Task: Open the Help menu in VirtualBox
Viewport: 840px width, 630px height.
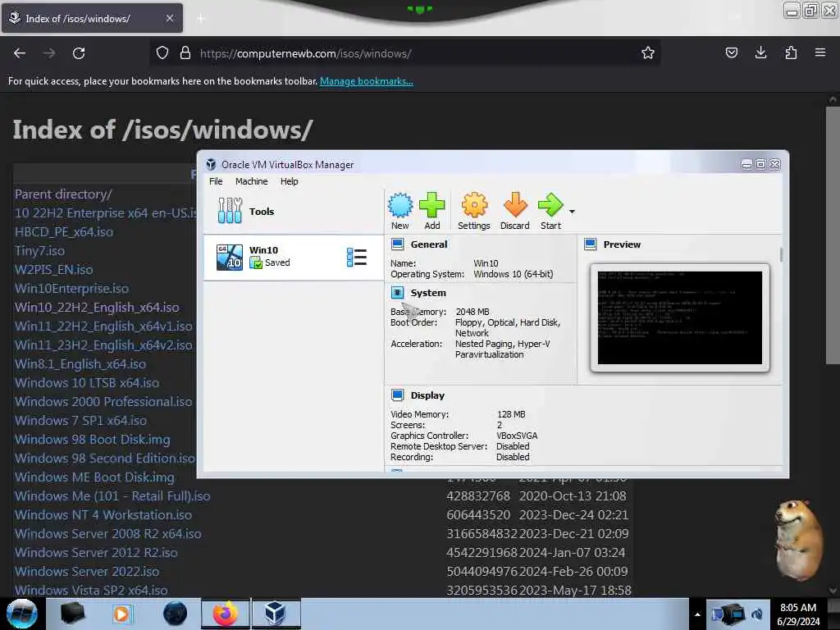Action: (290, 181)
